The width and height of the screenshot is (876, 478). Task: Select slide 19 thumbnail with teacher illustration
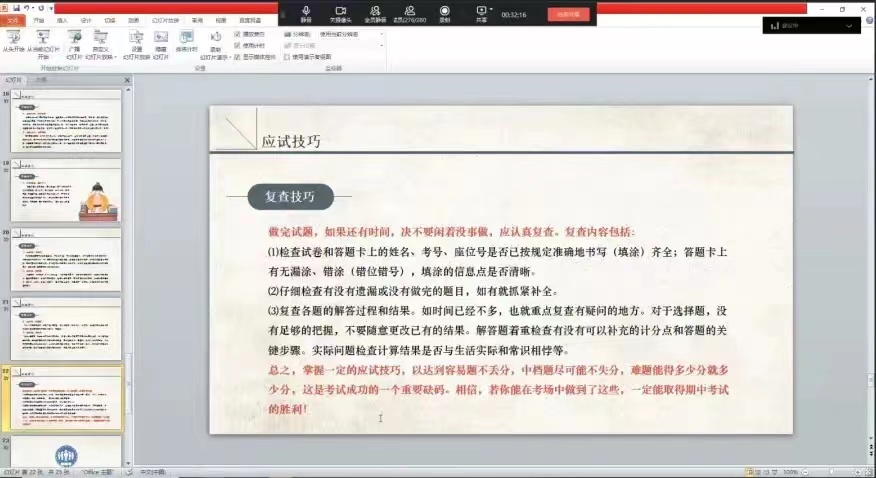66,190
